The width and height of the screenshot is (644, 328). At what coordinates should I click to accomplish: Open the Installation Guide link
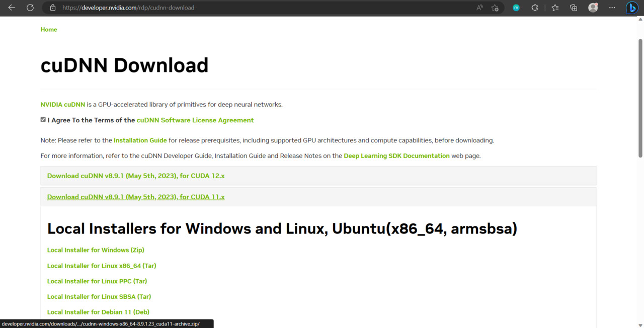point(140,140)
